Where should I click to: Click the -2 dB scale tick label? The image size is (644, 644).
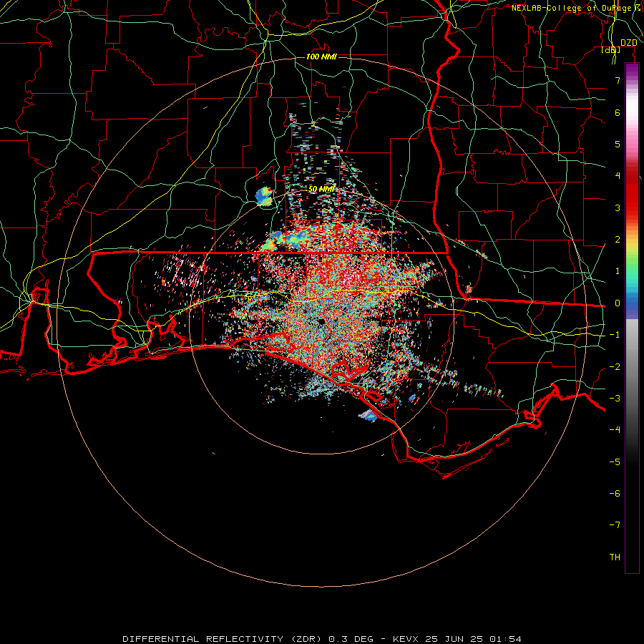coord(615,367)
